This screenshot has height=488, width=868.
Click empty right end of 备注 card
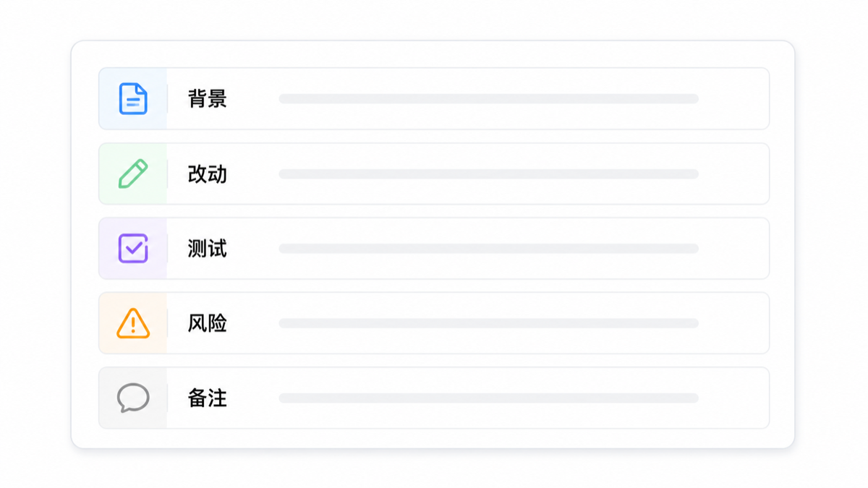733,398
